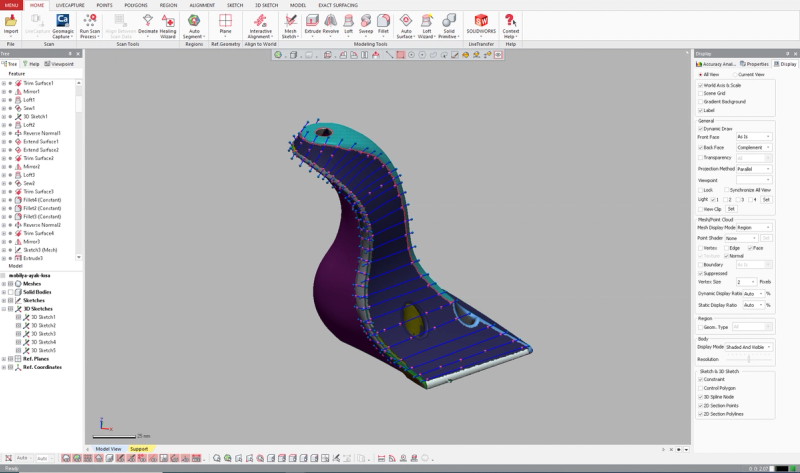Expand the Solid Bodies tree node
This screenshot has width=800, height=473.
(x=4, y=292)
